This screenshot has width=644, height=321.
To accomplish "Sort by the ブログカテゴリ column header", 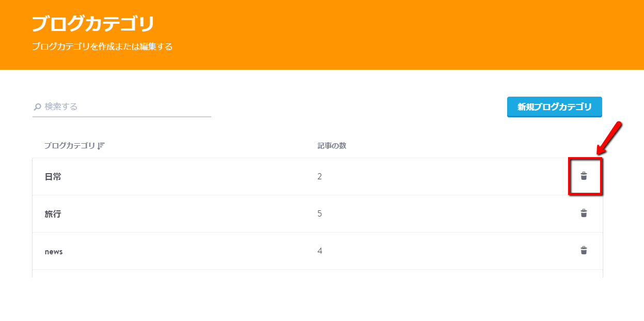I will (69, 146).
